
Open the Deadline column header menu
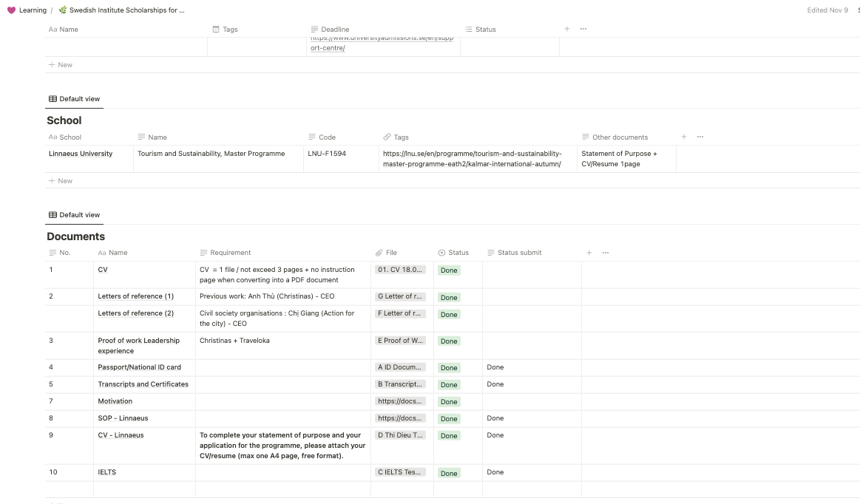click(x=330, y=30)
